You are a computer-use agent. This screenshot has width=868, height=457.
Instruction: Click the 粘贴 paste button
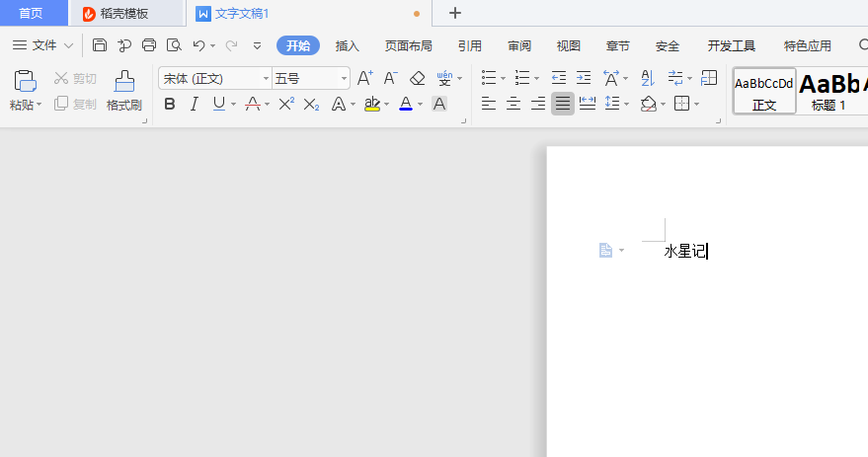(25, 89)
